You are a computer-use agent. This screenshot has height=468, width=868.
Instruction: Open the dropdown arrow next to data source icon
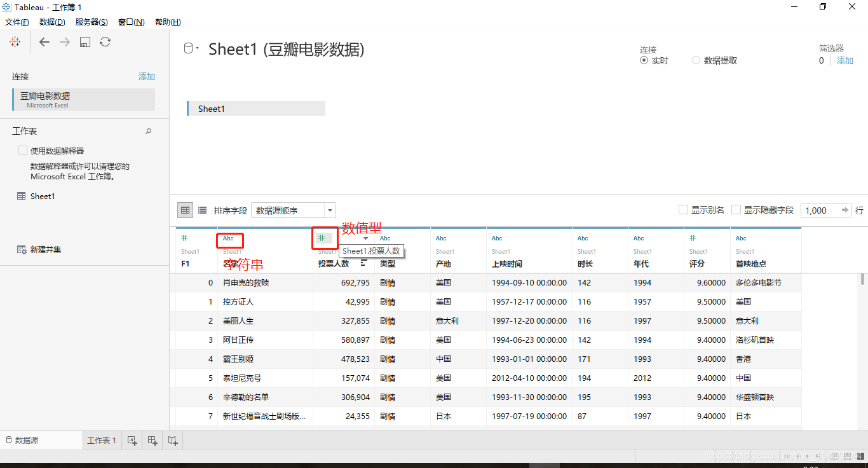click(x=198, y=49)
